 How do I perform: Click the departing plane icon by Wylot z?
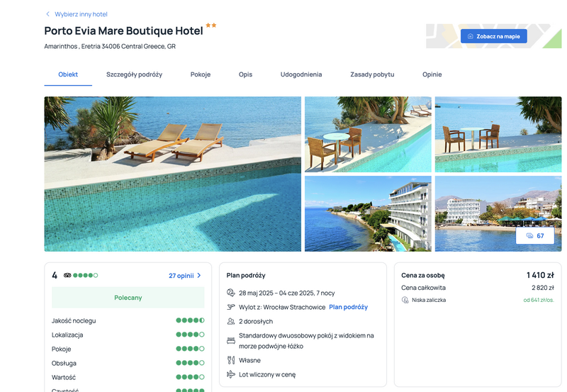coord(231,307)
